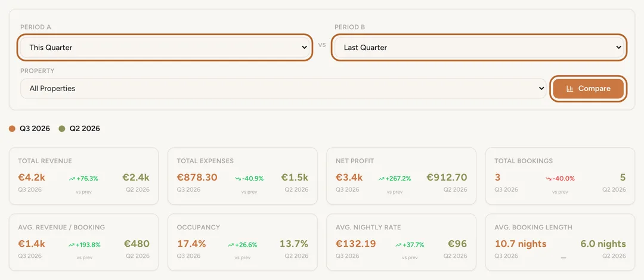Click the Total Revenue value €2.4k

tap(136, 178)
